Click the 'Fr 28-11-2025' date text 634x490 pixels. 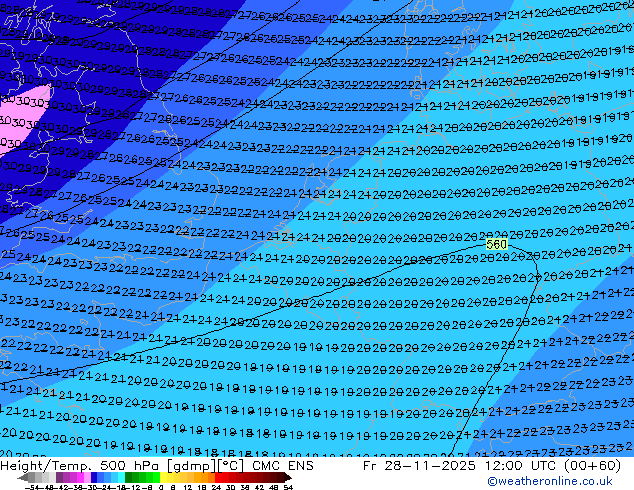click(x=419, y=466)
